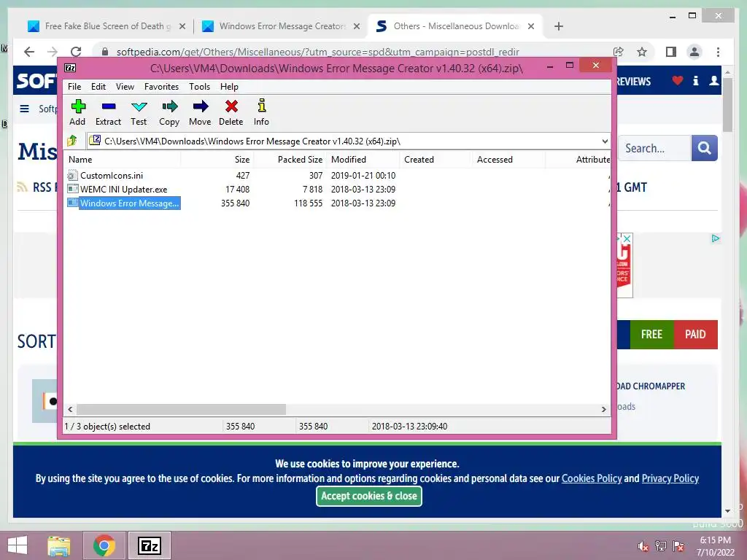The image size is (747, 560).
Task: Click the muted volume tray icon
Action: (x=643, y=545)
